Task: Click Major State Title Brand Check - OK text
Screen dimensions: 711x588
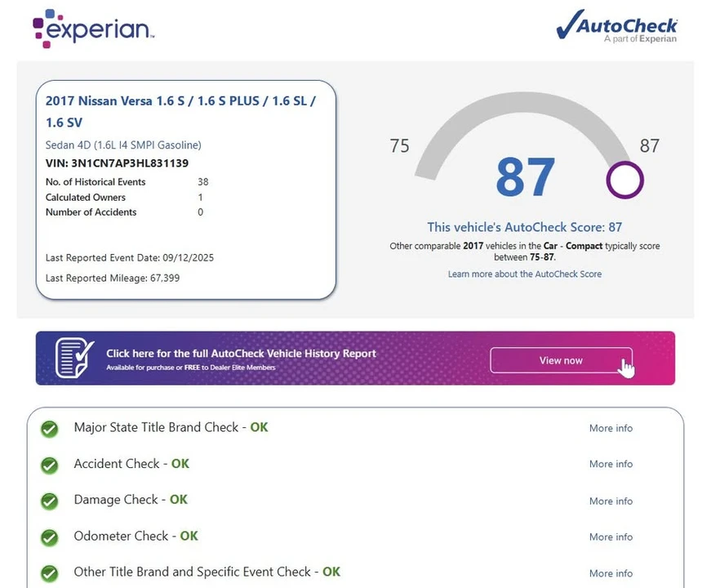Action: click(x=171, y=427)
